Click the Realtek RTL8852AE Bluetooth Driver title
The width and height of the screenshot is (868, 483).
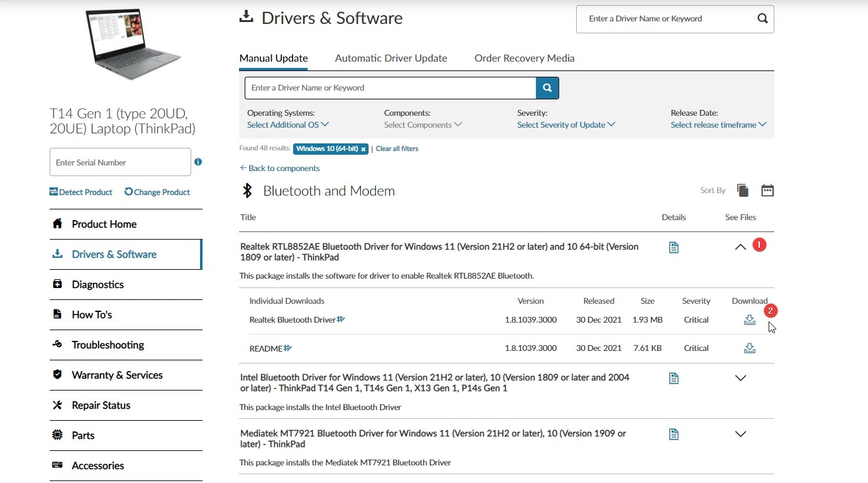pyautogui.click(x=439, y=252)
